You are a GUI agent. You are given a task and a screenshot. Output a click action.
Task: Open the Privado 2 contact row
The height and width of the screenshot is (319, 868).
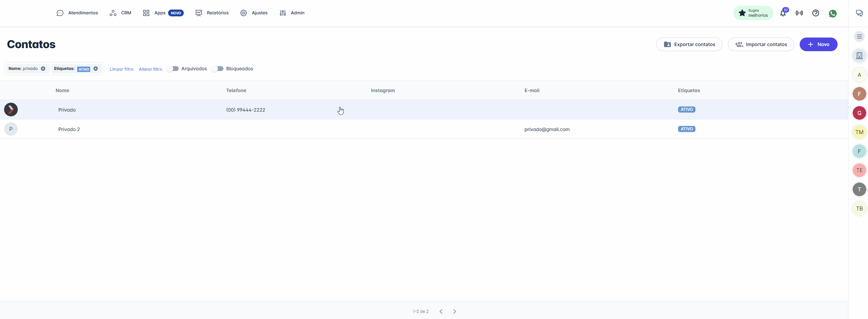tap(69, 129)
